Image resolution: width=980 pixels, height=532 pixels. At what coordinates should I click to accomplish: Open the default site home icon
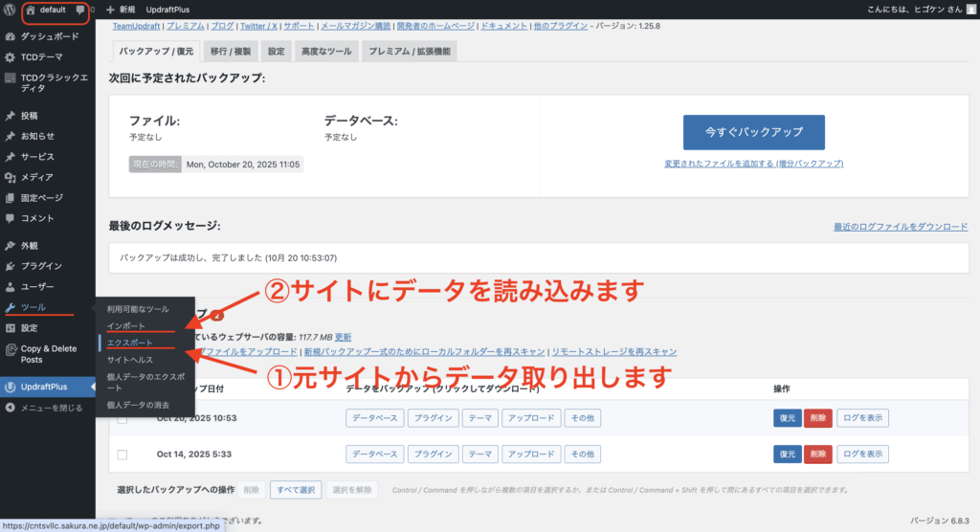(31, 10)
